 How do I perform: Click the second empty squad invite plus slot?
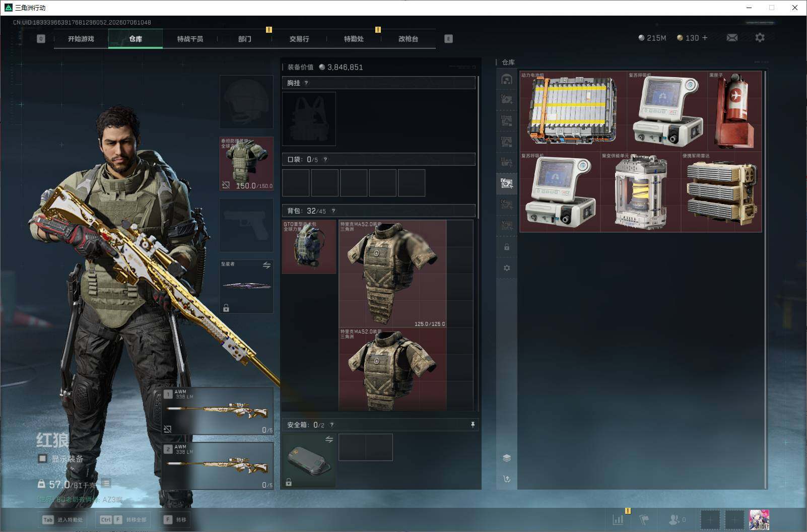pos(734,519)
